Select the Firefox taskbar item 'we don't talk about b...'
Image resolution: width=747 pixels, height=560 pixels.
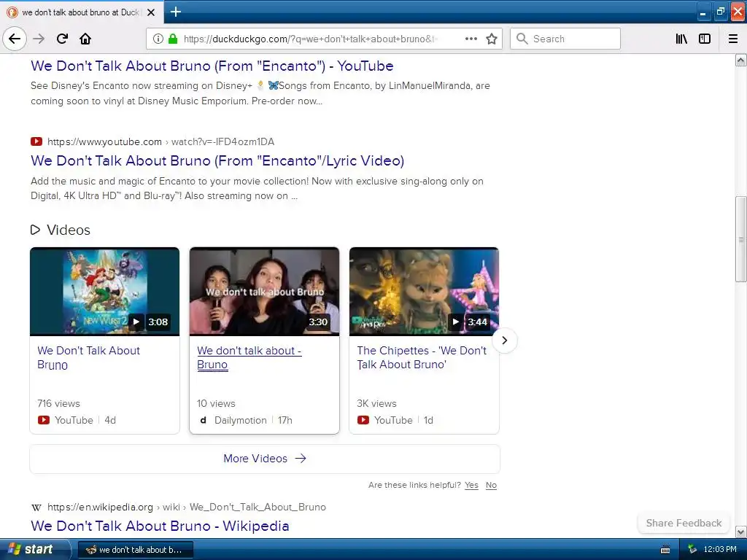pos(135,550)
